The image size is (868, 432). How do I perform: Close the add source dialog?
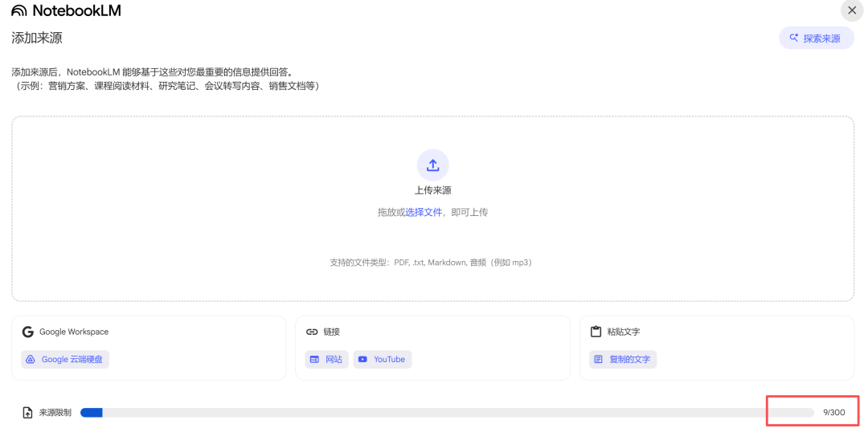[x=852, y=10]
